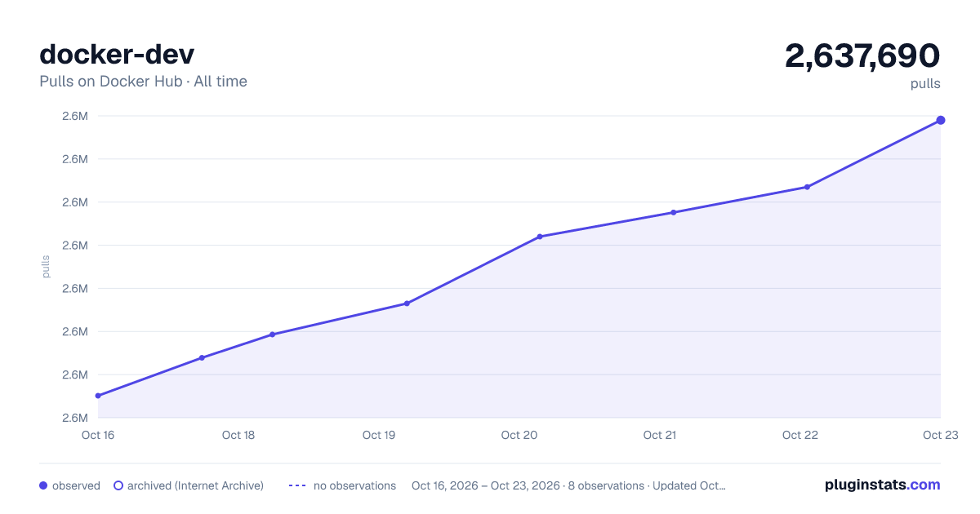Click the Oct 16 x-axis label
The image size is (980, 514).
pyautogui.click(x=98, y=435)
